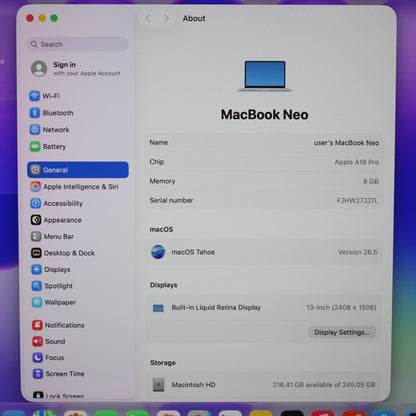
Task: Click the Displays sidebar icon
Action: point(36,269)
